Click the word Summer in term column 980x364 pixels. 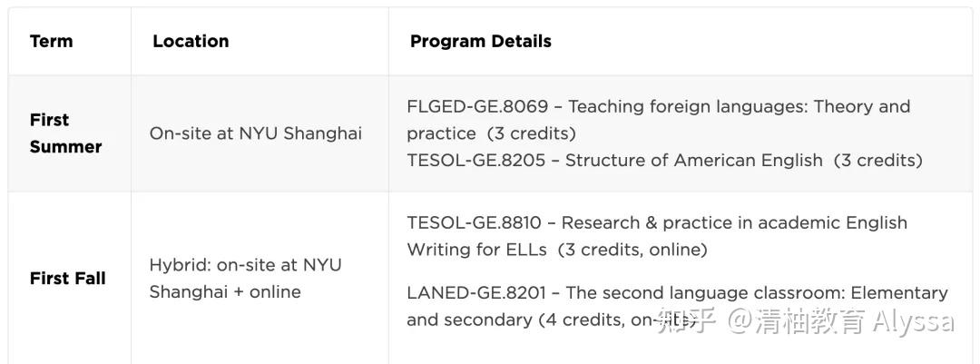[65, 147]
